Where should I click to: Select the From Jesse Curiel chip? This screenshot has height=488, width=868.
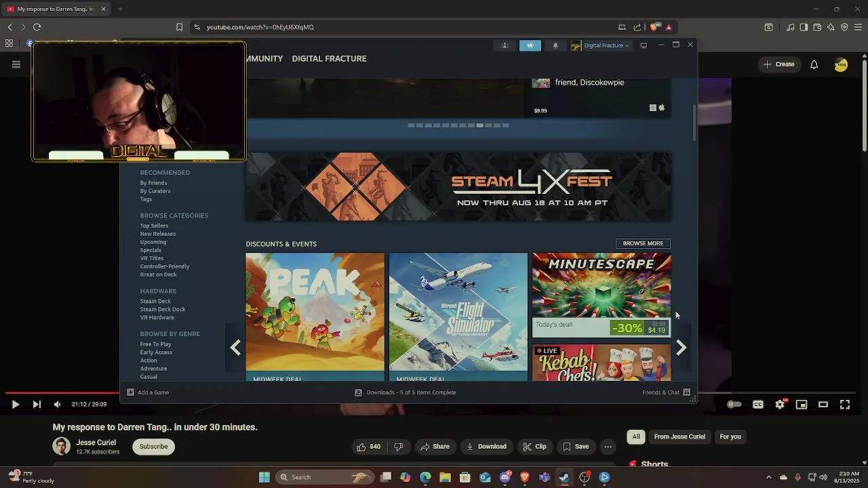[x=679, y=437]
